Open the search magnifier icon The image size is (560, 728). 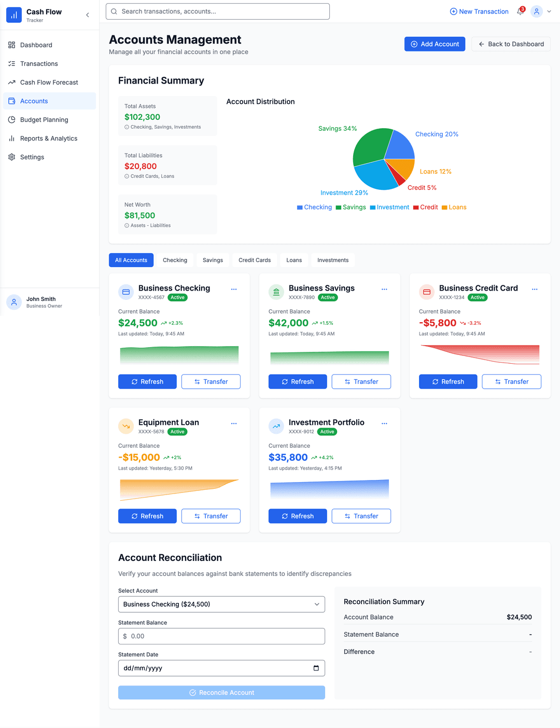114,11
